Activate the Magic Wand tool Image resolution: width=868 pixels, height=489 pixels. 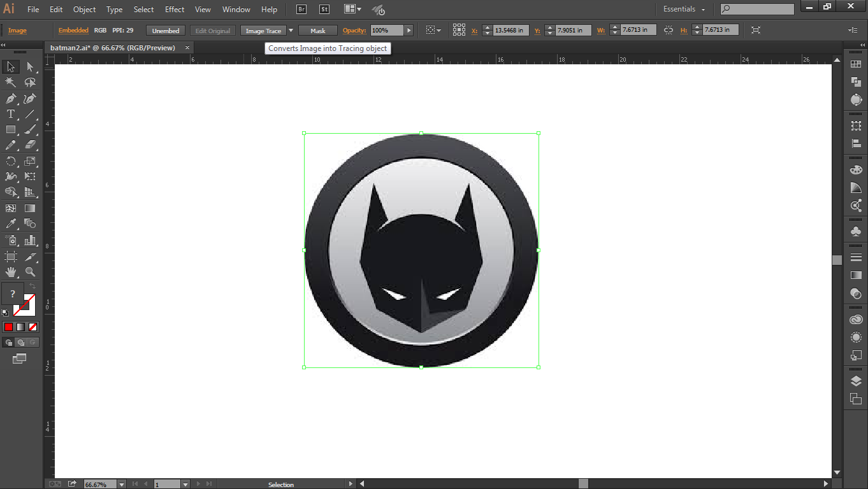coord(10,82)
